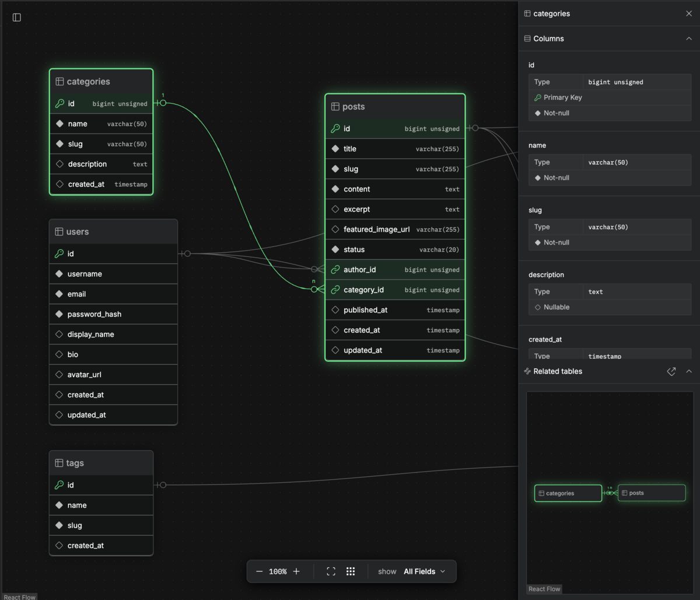Select the categories table title
The image size is (700, 600).
coord(88,82)
